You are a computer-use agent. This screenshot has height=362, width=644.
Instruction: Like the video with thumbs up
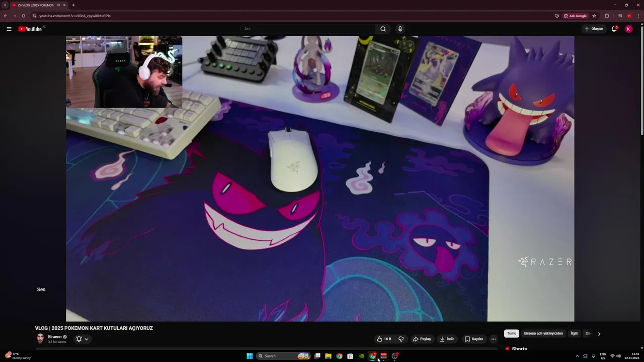click(x=384, y=339)
